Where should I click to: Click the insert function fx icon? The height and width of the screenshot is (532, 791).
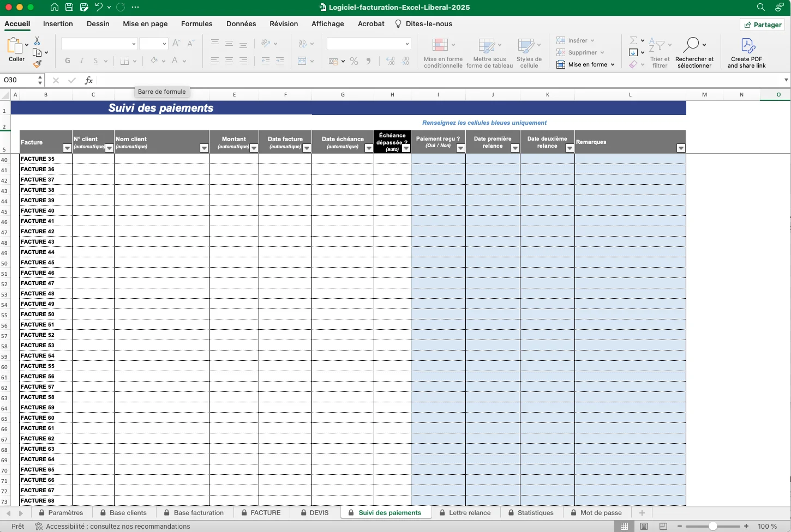(88, 80)
